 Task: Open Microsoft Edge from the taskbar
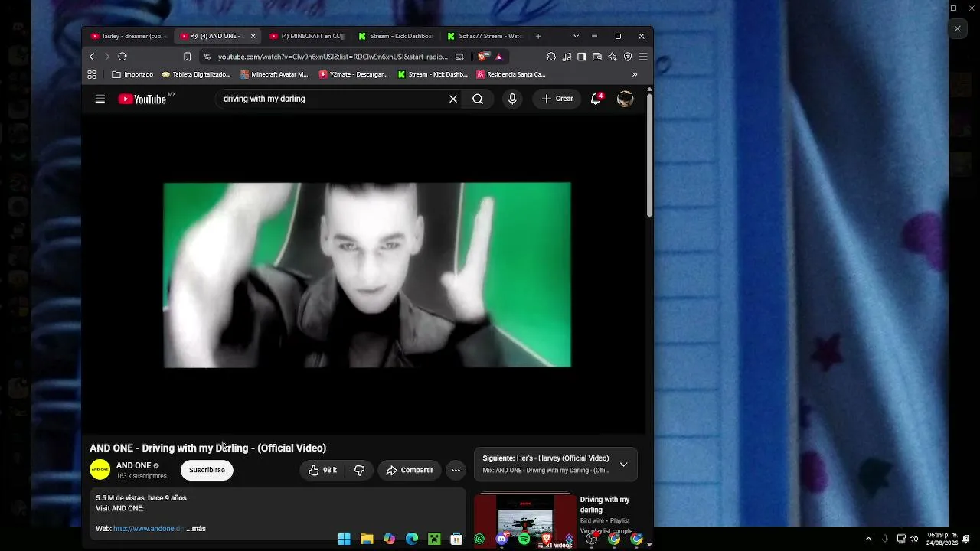pos(412,539)
